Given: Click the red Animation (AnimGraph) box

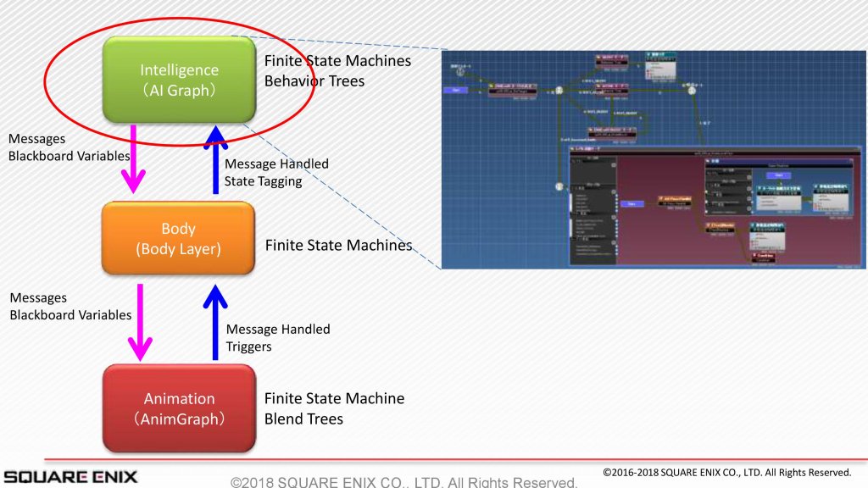Looking at the screenshot, I should pyautogui.click(x=180, y=408).
